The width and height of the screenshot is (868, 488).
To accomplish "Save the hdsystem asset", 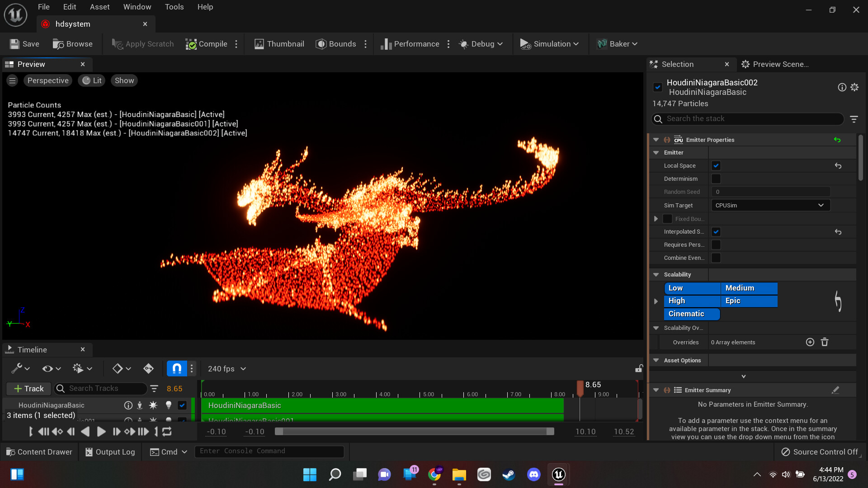I will click(x=24, y=44).
